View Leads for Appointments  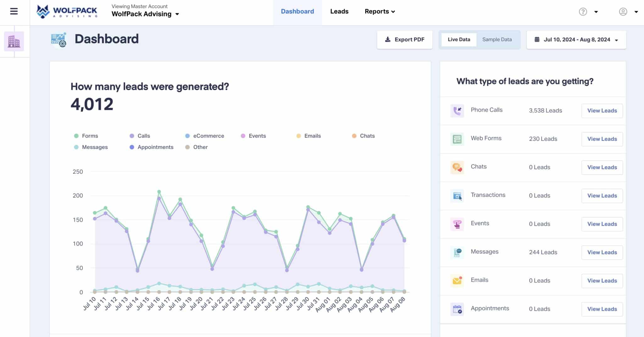(x=602, y=309)
